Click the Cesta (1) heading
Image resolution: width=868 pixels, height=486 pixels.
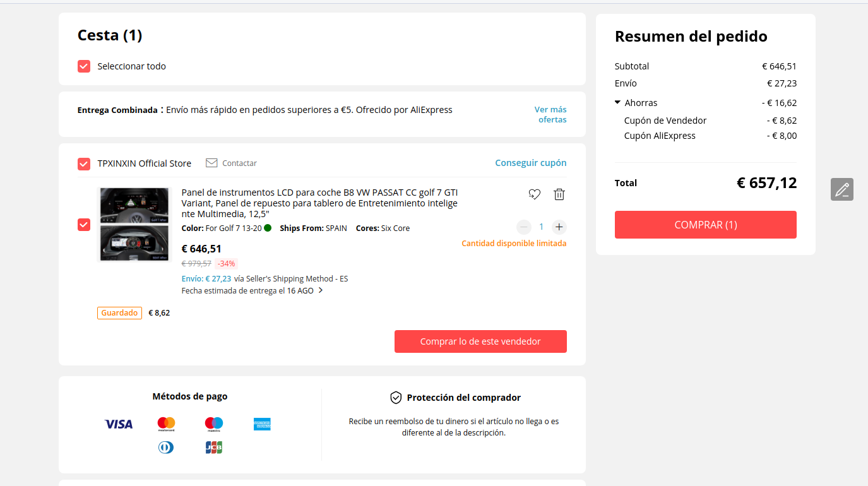point(110,35)
